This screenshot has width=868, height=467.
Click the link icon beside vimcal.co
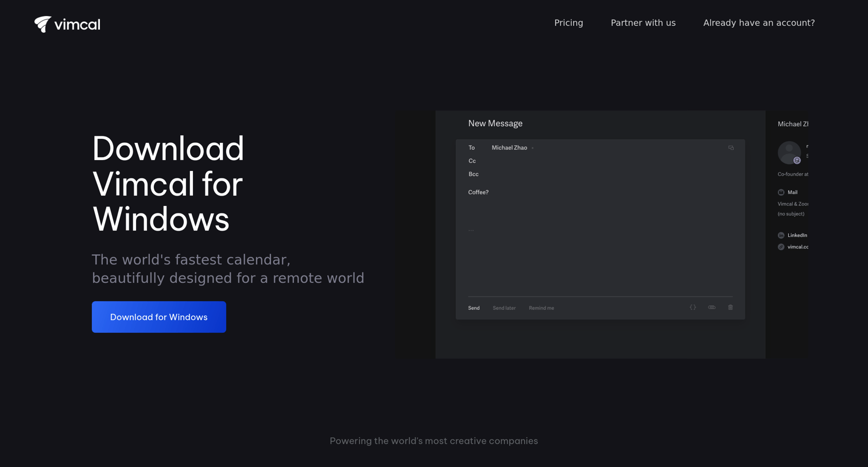tap(781, 247)
